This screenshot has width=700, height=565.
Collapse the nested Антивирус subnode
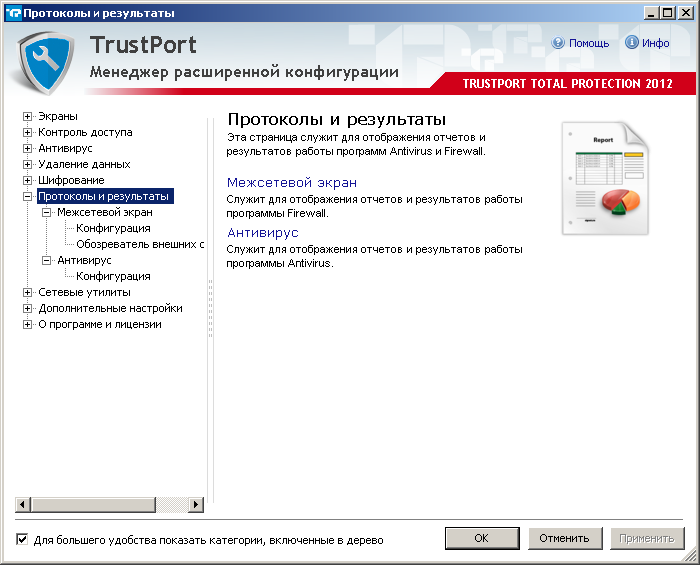point(46,260)
